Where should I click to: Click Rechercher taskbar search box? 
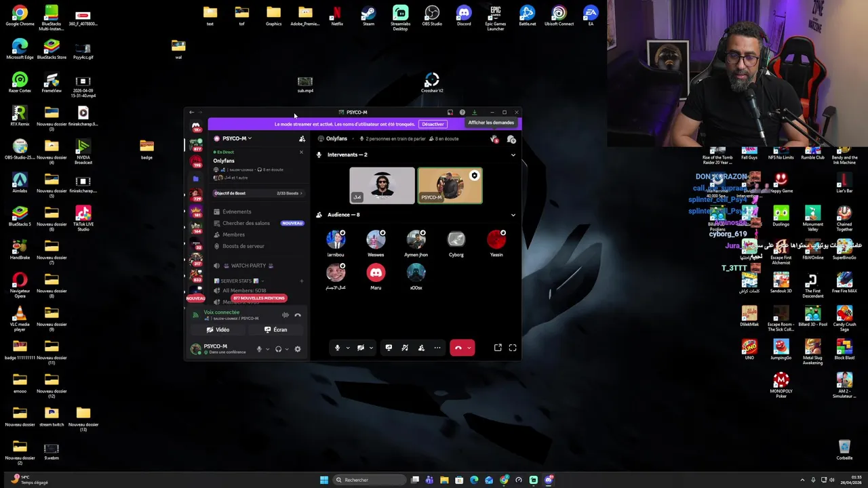point(368,480)
